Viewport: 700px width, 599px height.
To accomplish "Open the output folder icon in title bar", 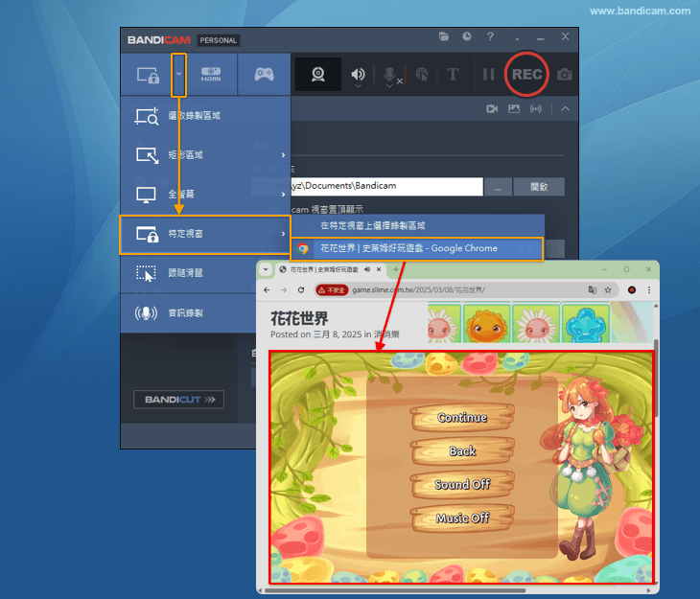I will [444, 36].
